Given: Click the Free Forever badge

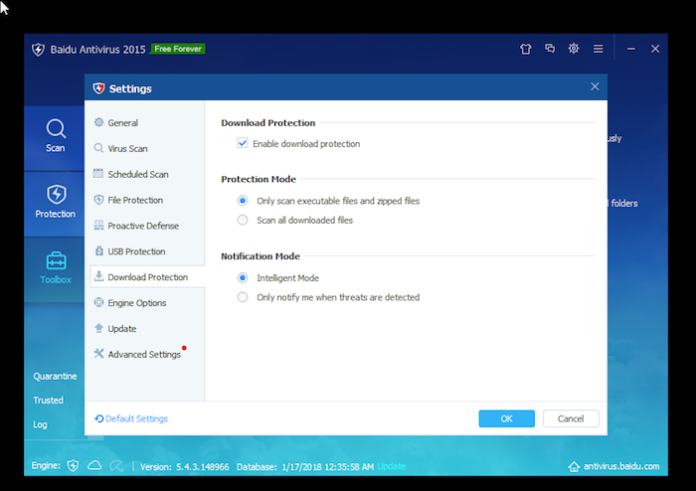Looking at the screenshot, I should [178, 49].
